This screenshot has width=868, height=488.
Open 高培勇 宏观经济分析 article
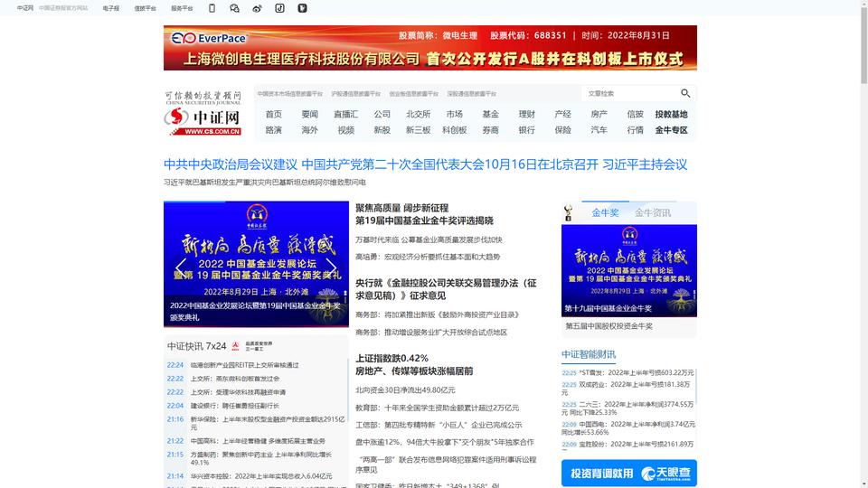point(428,257)
